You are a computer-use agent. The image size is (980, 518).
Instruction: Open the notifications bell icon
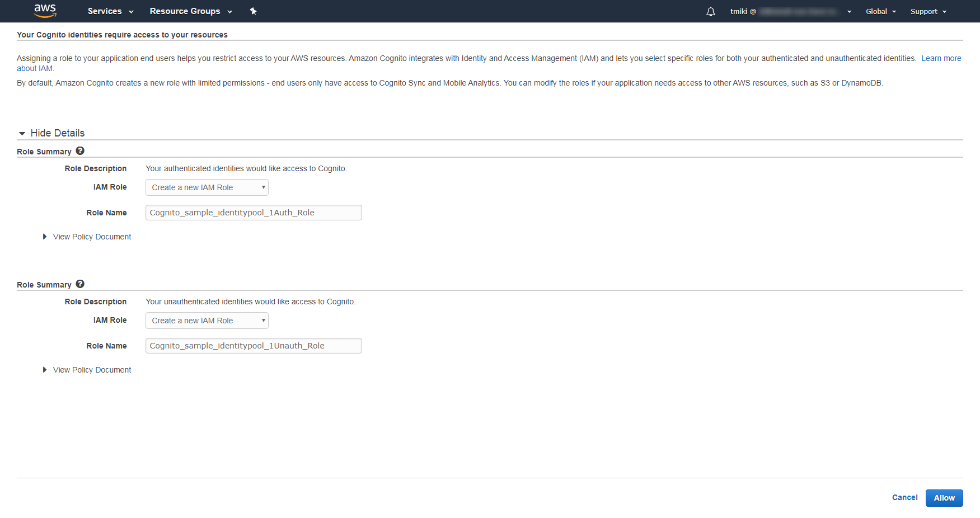tap(710, 11)
